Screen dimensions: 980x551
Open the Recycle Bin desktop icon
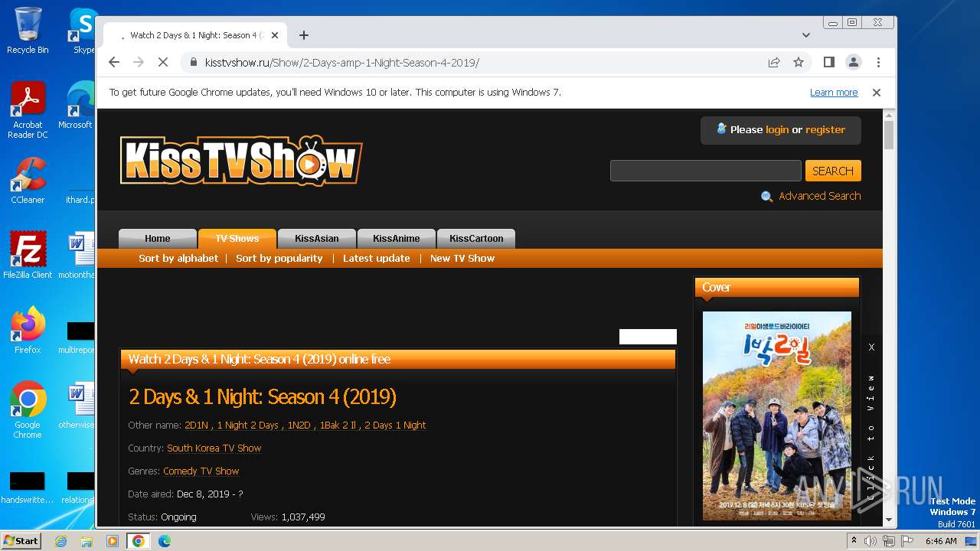pyautogui.click(x=28, y=31)
